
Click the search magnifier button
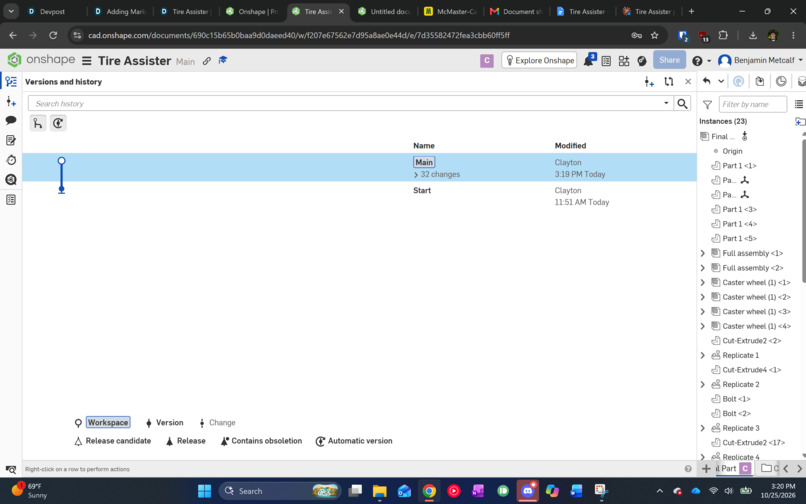tap(682, 103)
